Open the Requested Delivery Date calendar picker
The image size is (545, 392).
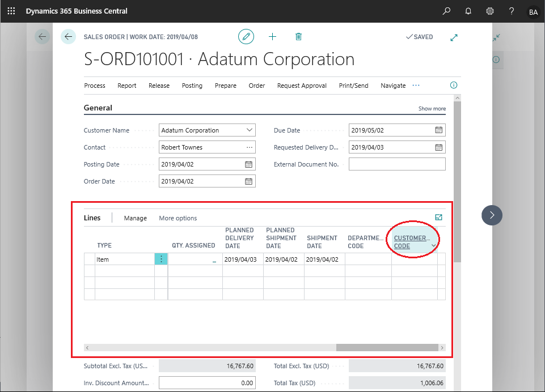(438, 147)
